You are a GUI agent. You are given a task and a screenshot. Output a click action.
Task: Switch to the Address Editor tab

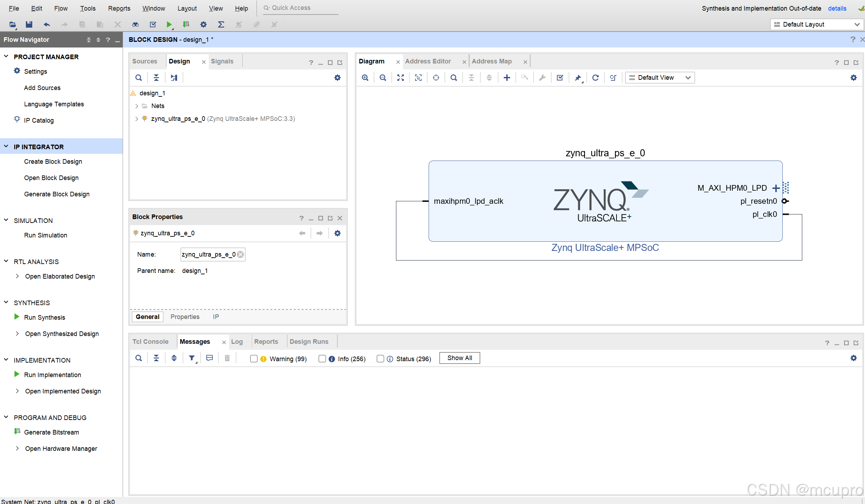[428, 61]
